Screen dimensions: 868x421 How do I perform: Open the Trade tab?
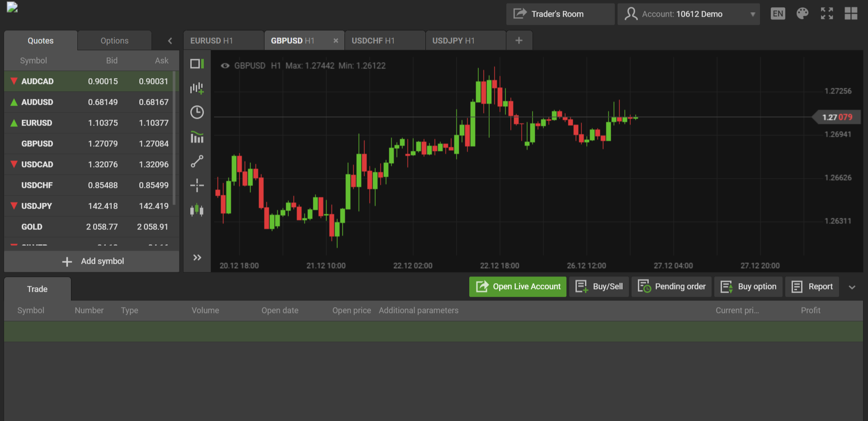tap(38, 289)
